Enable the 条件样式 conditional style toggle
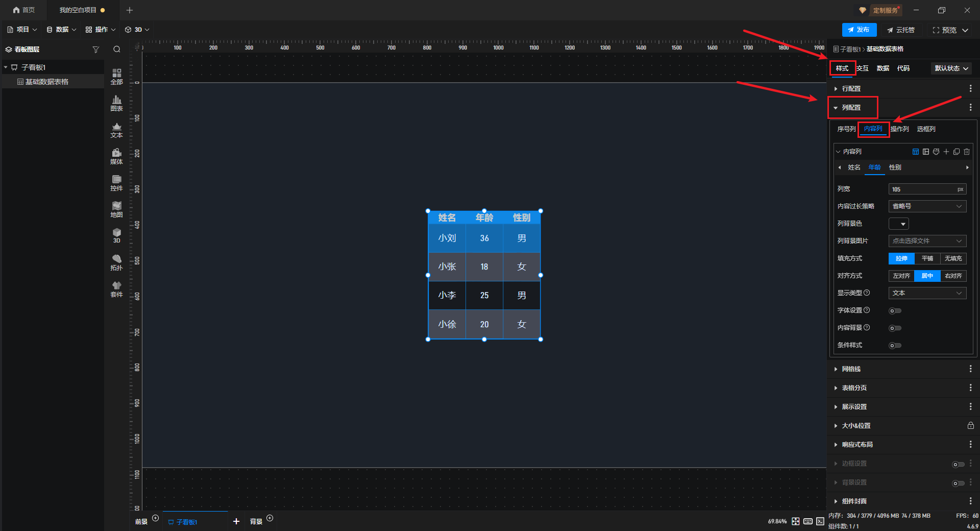This screenshot has height=531, width=980. (895, 346)
